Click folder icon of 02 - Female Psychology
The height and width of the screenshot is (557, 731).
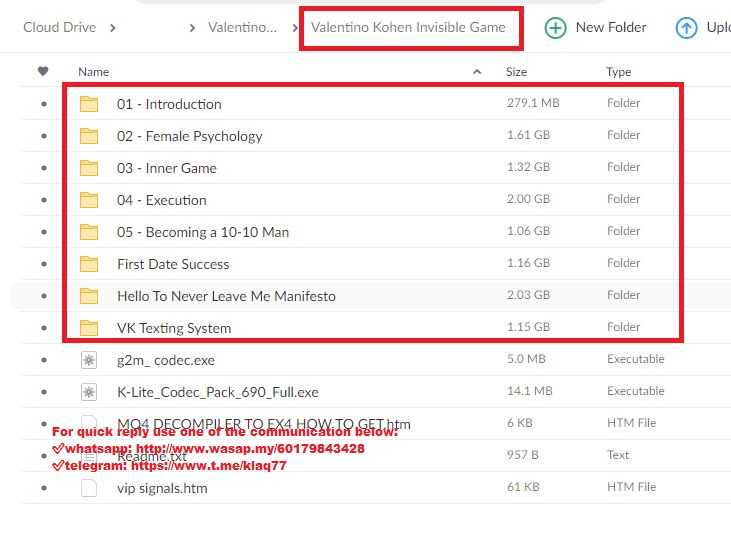click(x=89, y=136)
